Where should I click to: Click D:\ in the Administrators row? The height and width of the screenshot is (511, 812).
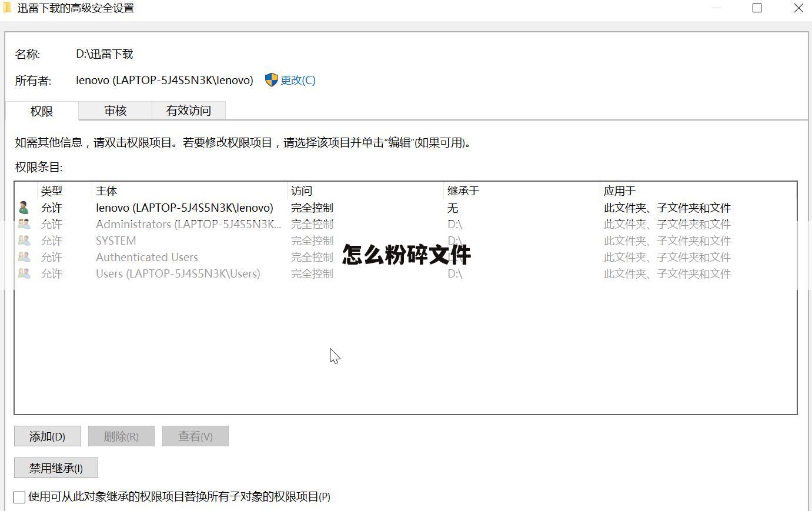click(455, 224)
